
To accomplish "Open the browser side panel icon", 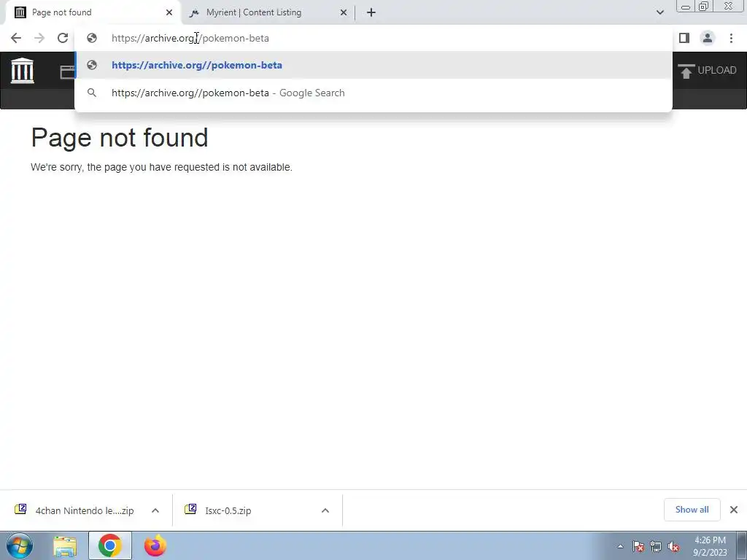I will 684,38.
